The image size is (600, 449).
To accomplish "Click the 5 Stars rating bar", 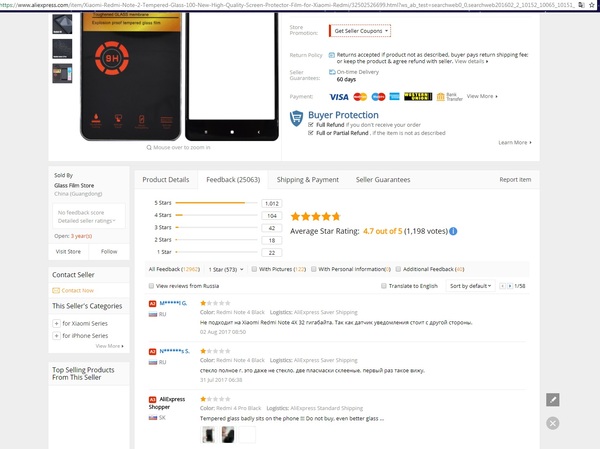I will [216, 203].
